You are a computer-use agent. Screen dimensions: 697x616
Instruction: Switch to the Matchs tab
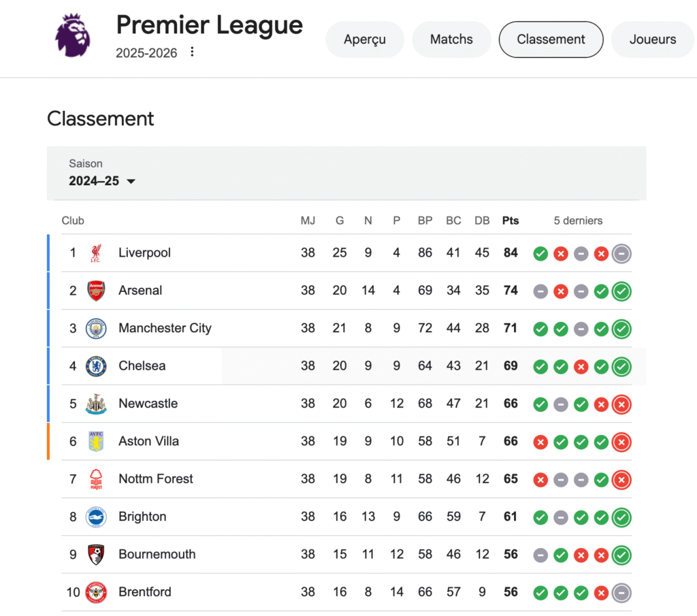[x=451, y=39]
